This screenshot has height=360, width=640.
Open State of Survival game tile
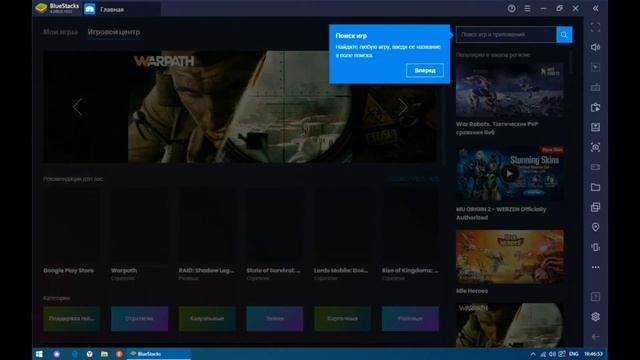pyautogui.click(x=275, y=234)
